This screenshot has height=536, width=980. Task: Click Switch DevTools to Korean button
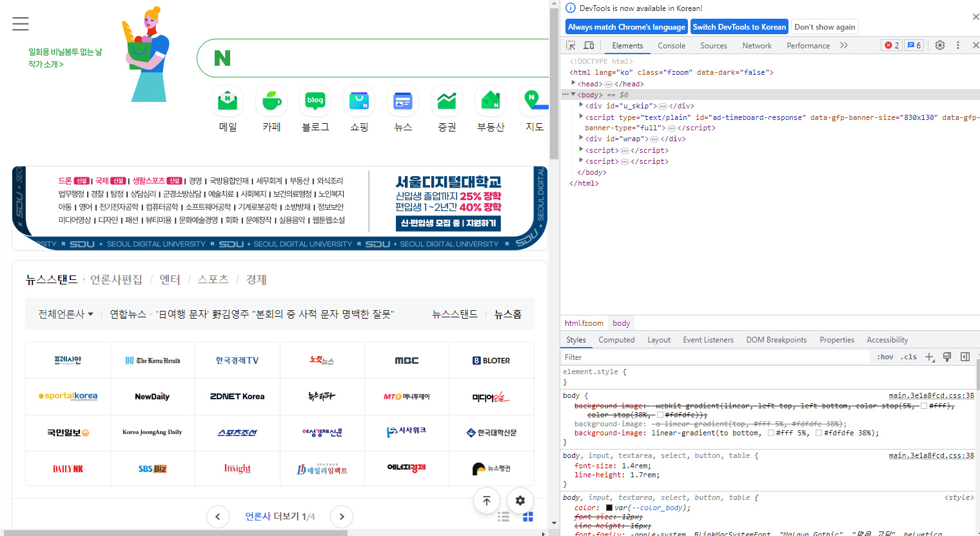click(740, 27)
